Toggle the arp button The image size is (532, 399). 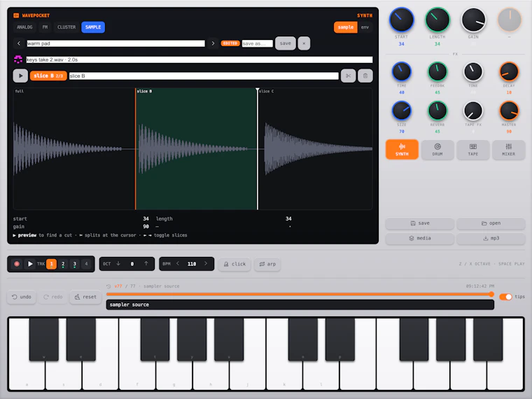point(267,264)
